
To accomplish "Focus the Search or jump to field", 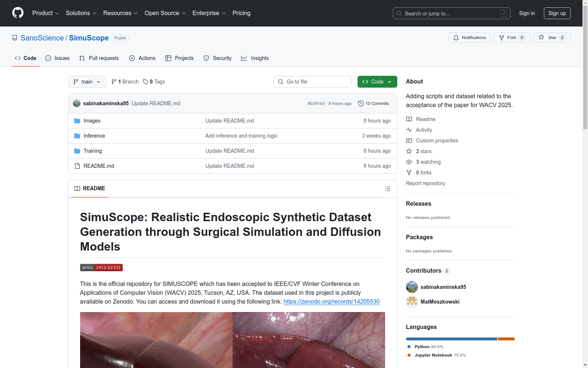I will click(x=451, y=13).
